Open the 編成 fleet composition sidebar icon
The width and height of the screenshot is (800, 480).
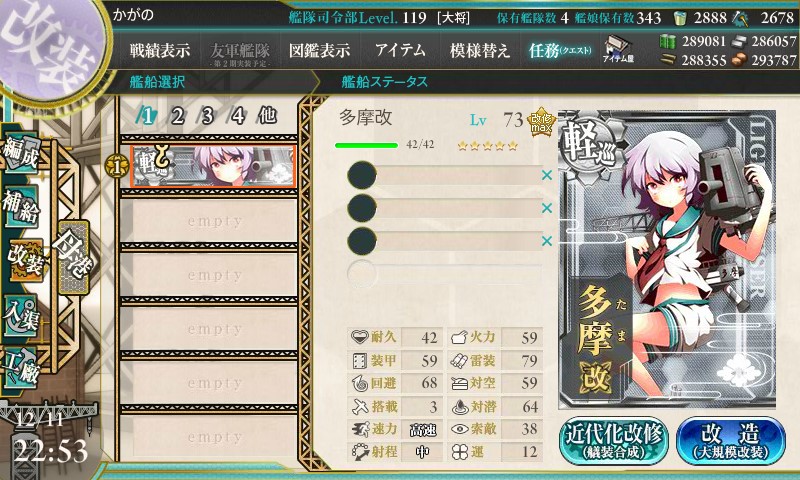21,153
